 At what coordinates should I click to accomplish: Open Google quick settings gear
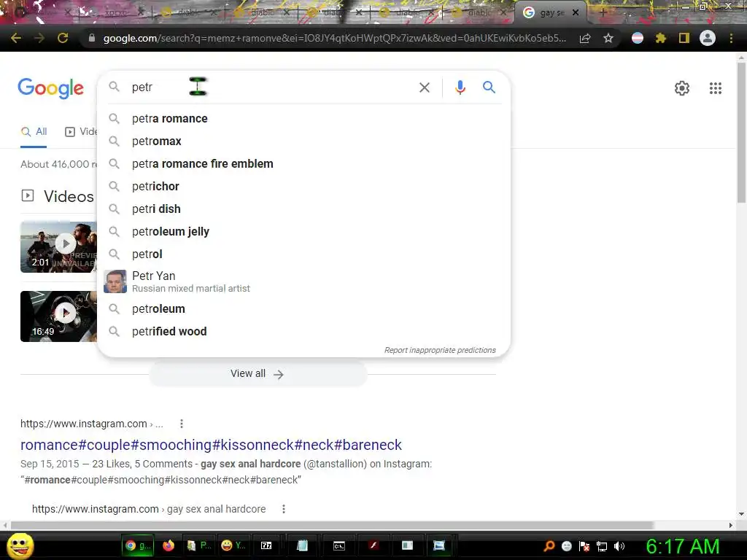(682, 88)
